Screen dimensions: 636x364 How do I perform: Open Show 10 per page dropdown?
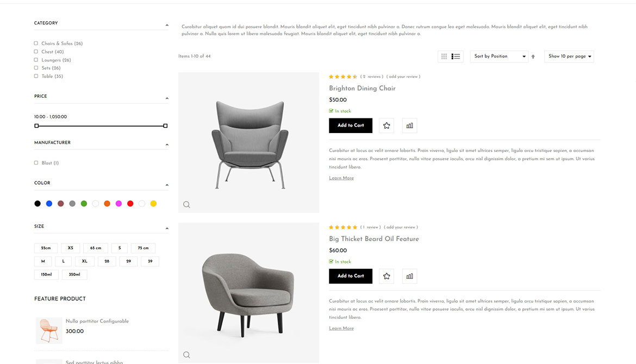pos(569,57)
